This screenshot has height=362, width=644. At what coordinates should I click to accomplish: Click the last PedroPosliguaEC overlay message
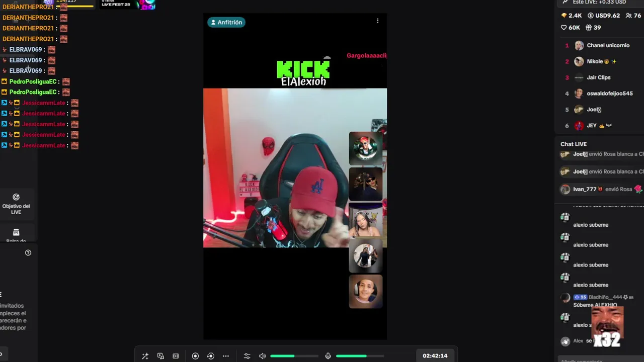pos(36,92)
